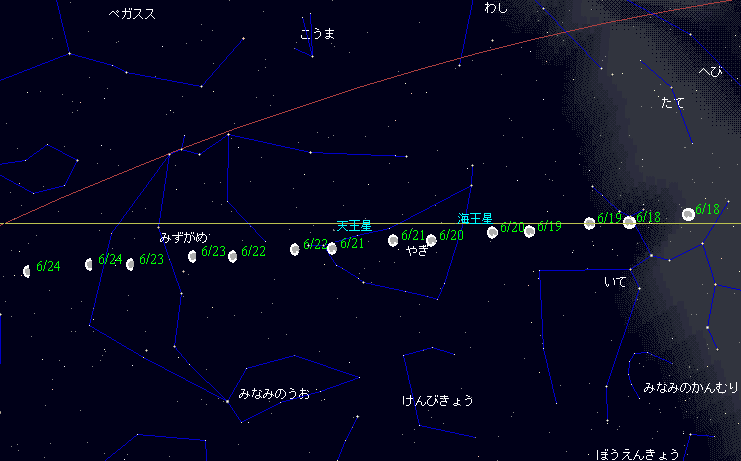The image size is (741, 461).
Task: Select the ペガスス constellation label
Action: point(132,14)
